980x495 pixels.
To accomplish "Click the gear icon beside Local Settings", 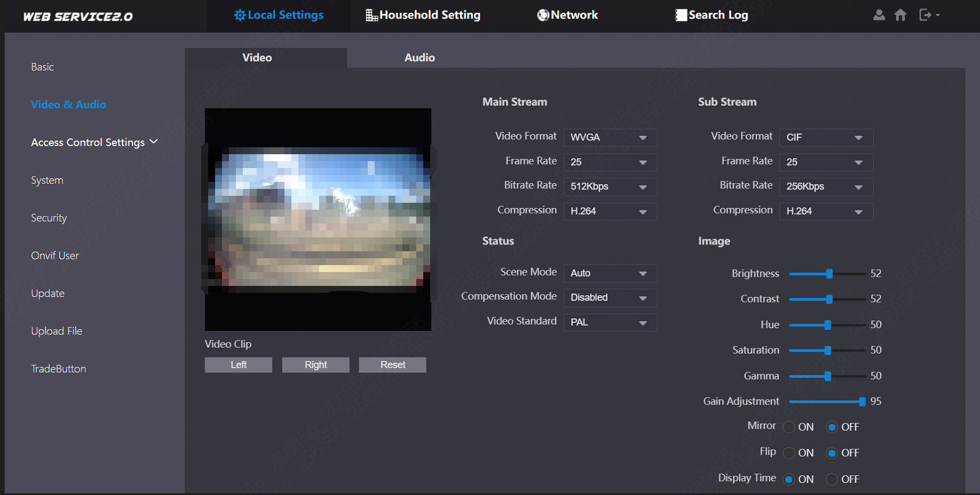I will tap(239, 16).
